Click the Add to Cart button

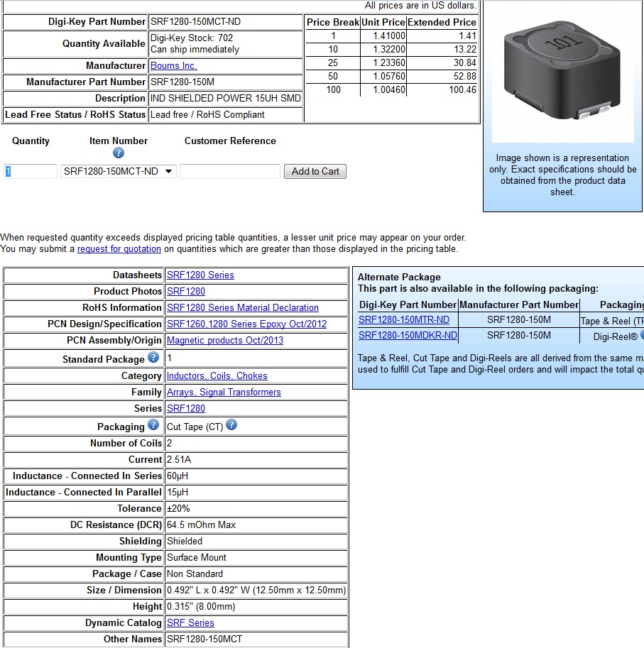pos(315,171)
